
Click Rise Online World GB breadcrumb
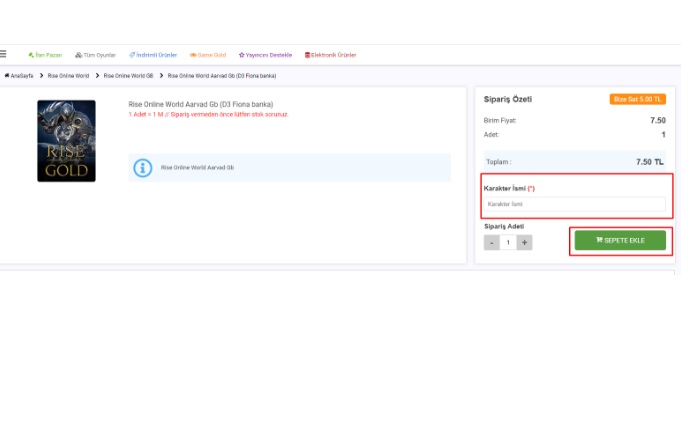coord(128,75)
